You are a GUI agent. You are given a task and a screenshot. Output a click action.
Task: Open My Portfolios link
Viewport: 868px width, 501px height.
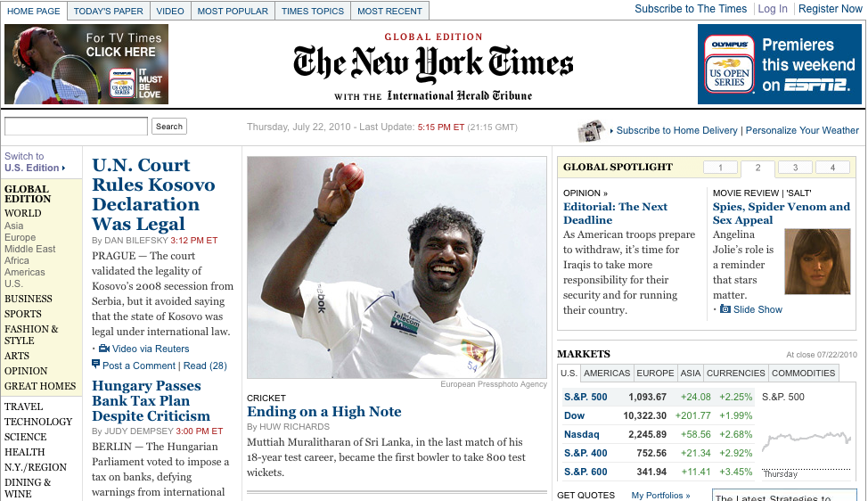coord(660,496)
